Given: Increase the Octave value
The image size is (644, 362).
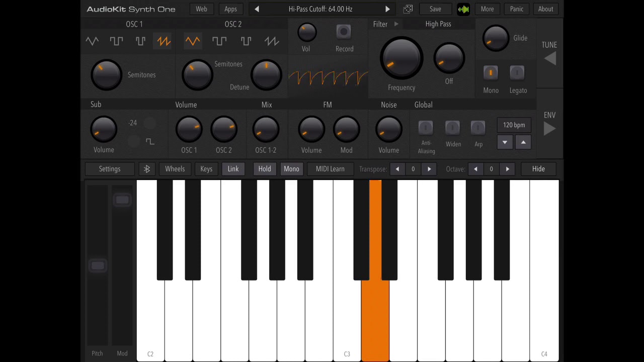Looking at the screenshot, I should 507,169.
